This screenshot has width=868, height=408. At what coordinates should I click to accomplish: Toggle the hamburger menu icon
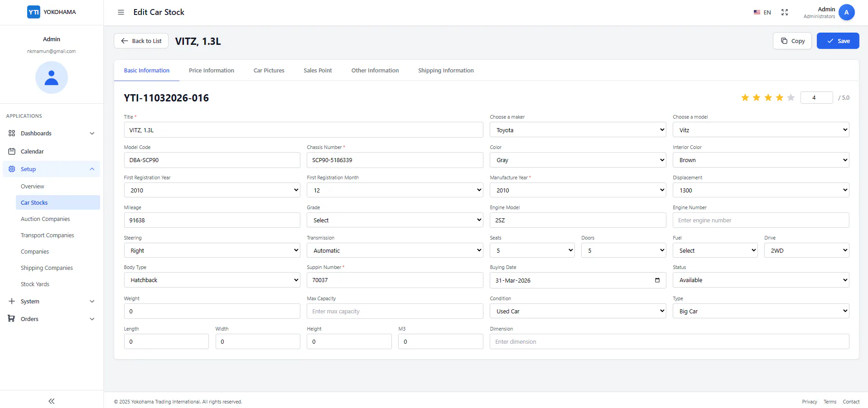pos(121,12)
